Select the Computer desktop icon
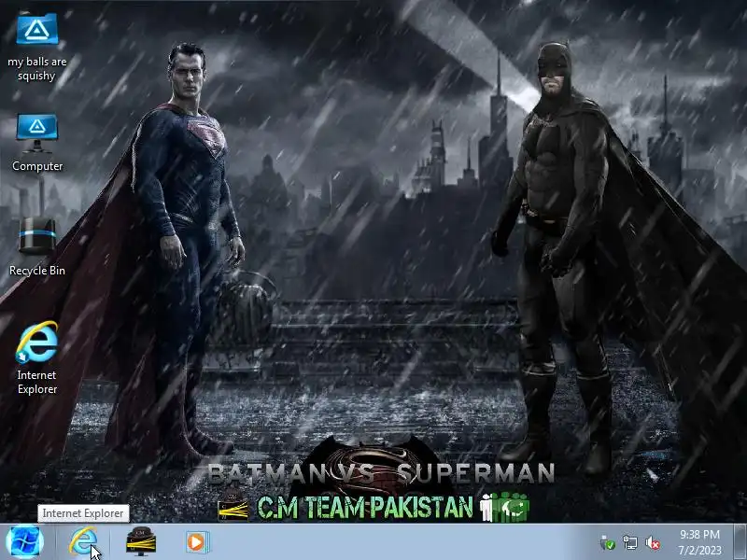747x560 pixels. [37, 133]
